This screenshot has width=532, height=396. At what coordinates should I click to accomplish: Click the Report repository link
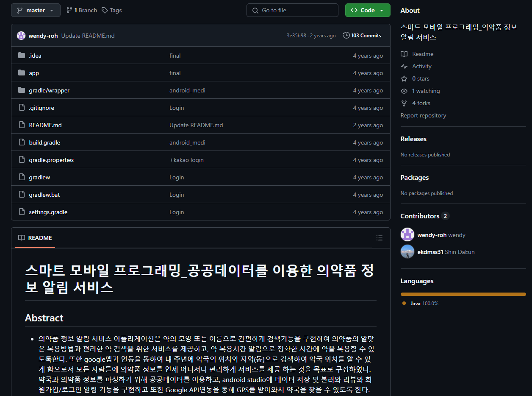click(423, 115)
